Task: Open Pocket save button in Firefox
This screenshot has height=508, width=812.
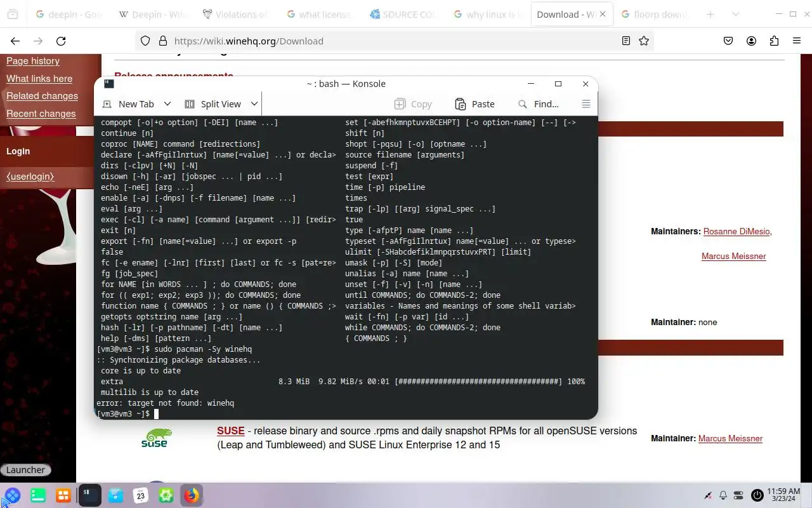Action: pyautogui.click(x=728, y=41)
